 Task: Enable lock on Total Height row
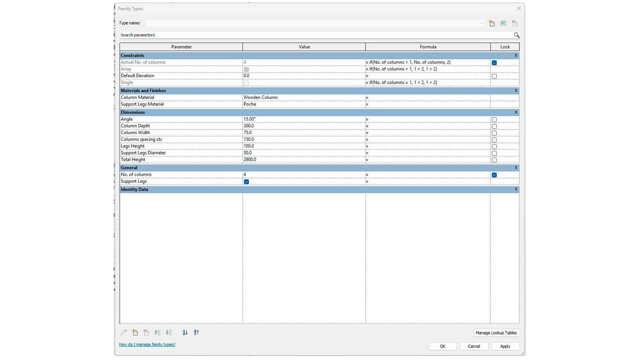(494, 160)
